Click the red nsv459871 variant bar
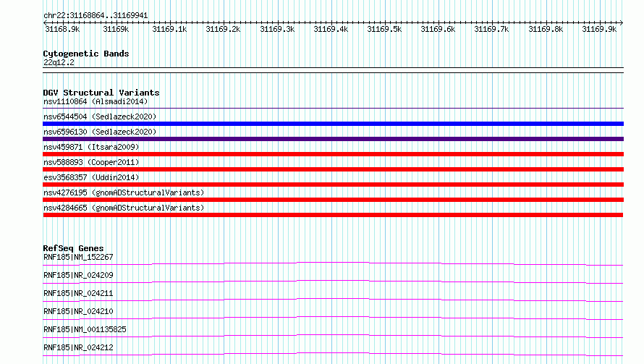This screenshot has height=364, width=644. point(333,154)
